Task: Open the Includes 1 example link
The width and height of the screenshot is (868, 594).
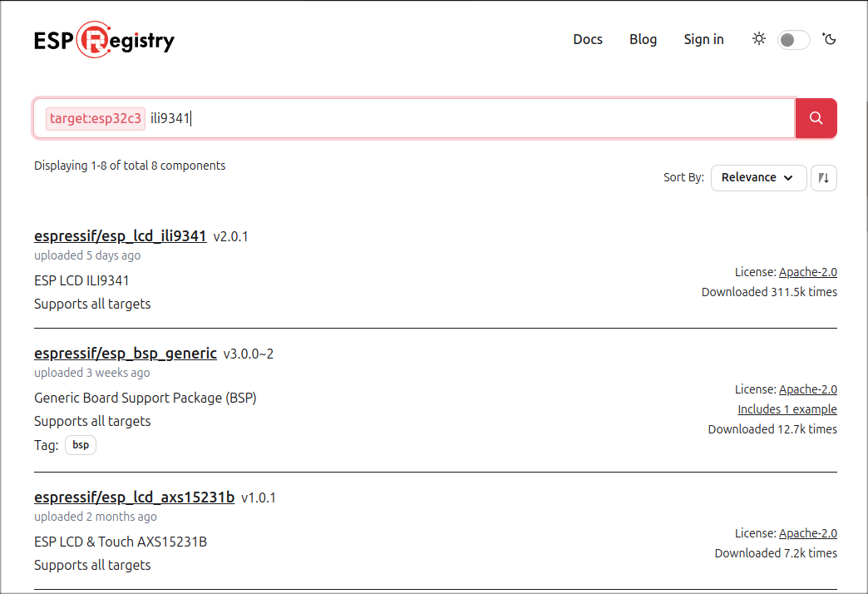Action: click(x=787, y=408)
